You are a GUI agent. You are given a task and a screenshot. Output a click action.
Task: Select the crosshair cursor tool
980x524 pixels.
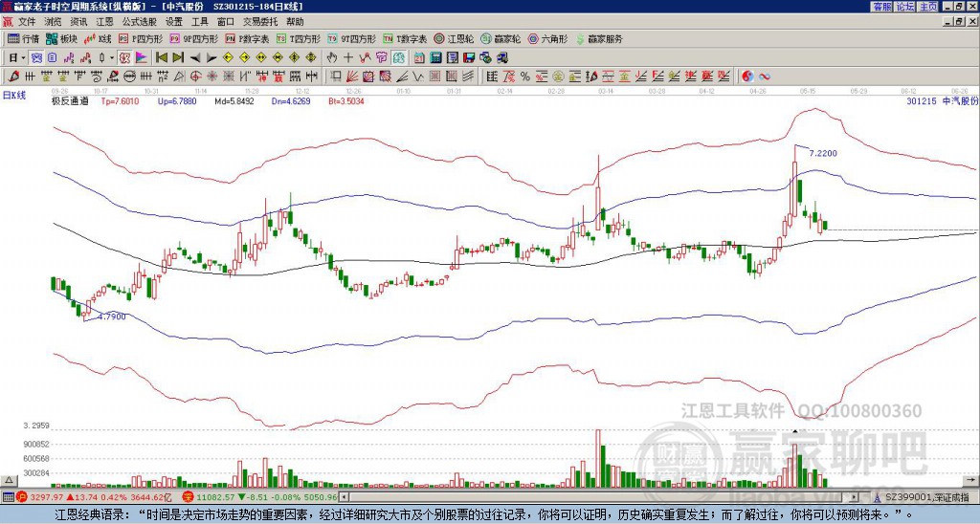(x=348, y=58)
